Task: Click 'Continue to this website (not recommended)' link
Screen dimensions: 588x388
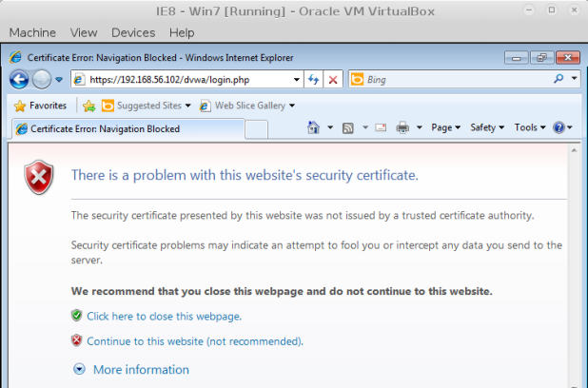Action: tap(195, 340)
